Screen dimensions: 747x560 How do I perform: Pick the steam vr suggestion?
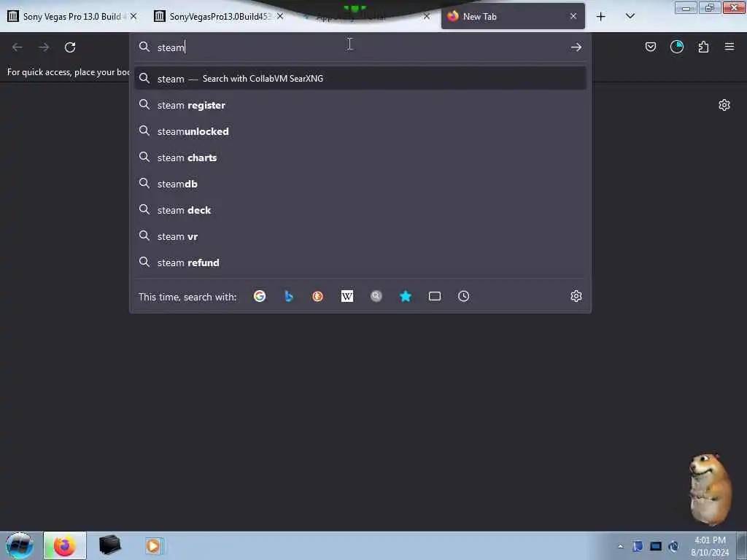[360, 236]
